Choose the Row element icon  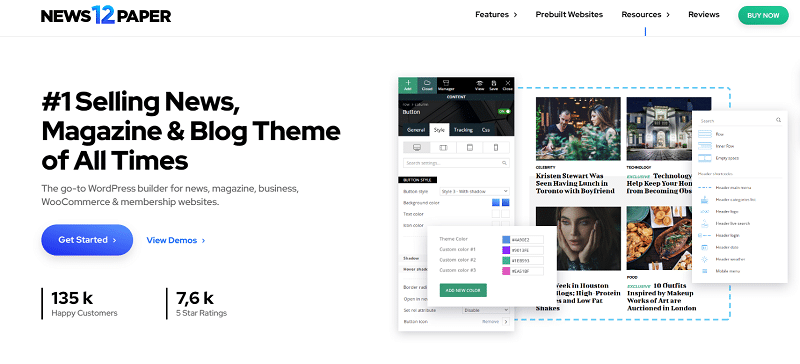coord(705,134)
